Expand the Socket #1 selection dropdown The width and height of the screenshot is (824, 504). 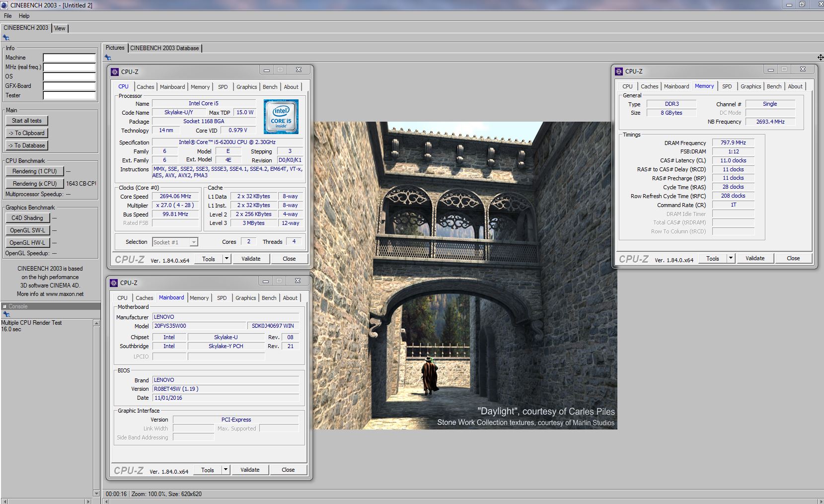tap(194, 242)
